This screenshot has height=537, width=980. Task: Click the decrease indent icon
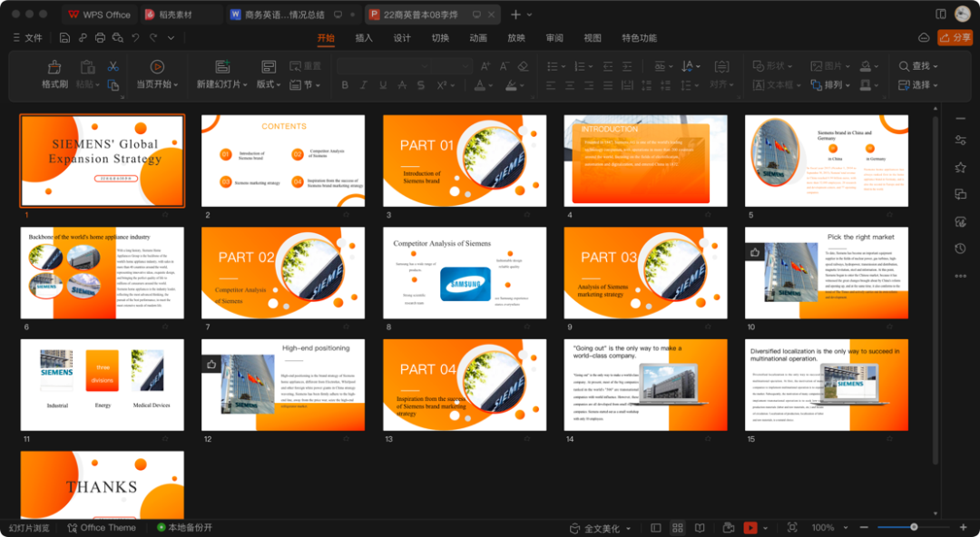click(x=607, y=66)
